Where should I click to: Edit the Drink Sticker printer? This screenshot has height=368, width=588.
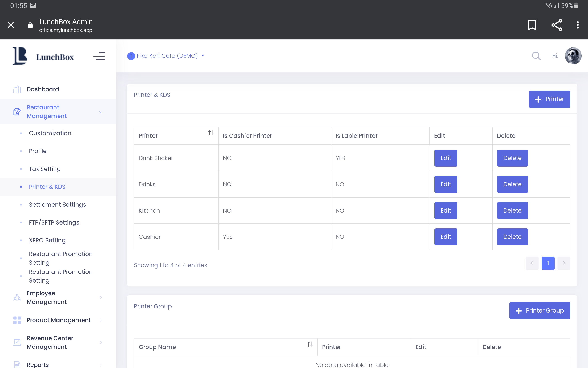click(x=446, y=158)
